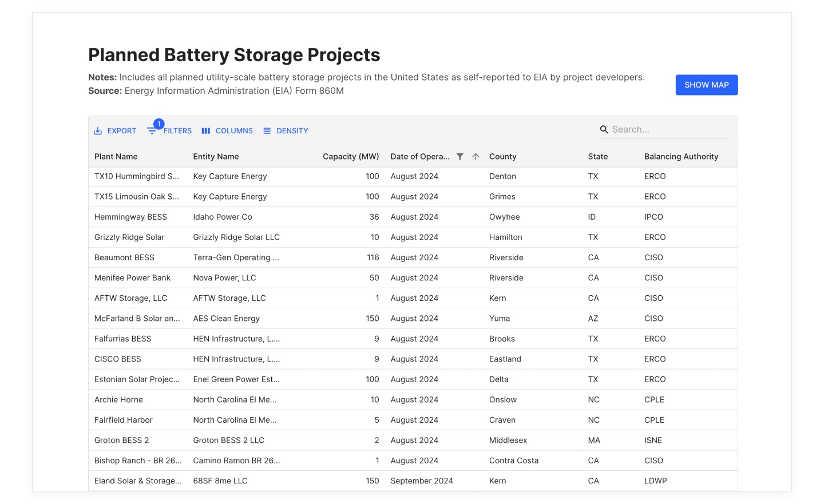Sort by County column header
This screenshot has width=824, height=504.
pyautogui.click(x=502, y=157)
